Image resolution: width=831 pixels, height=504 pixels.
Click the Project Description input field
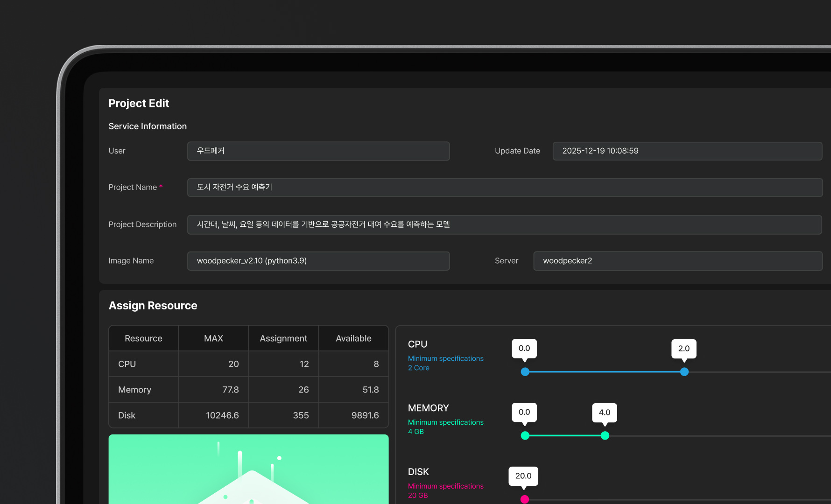[x=504, y=224]
